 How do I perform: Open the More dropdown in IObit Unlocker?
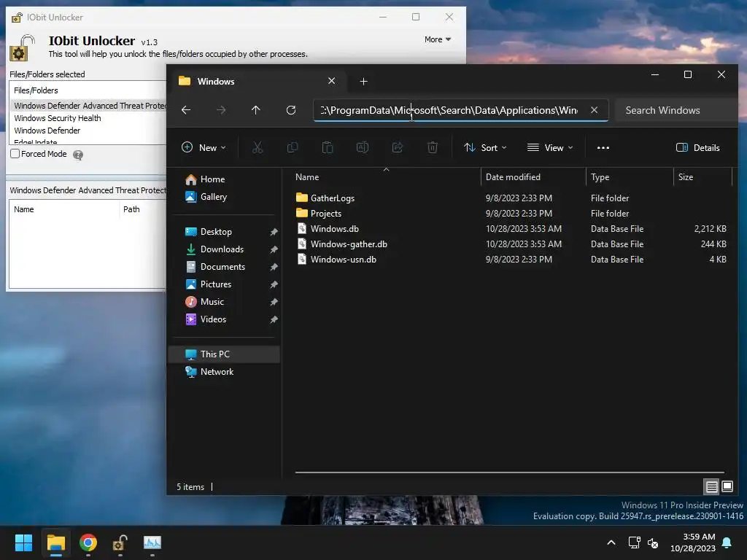[x=438, y=39]
